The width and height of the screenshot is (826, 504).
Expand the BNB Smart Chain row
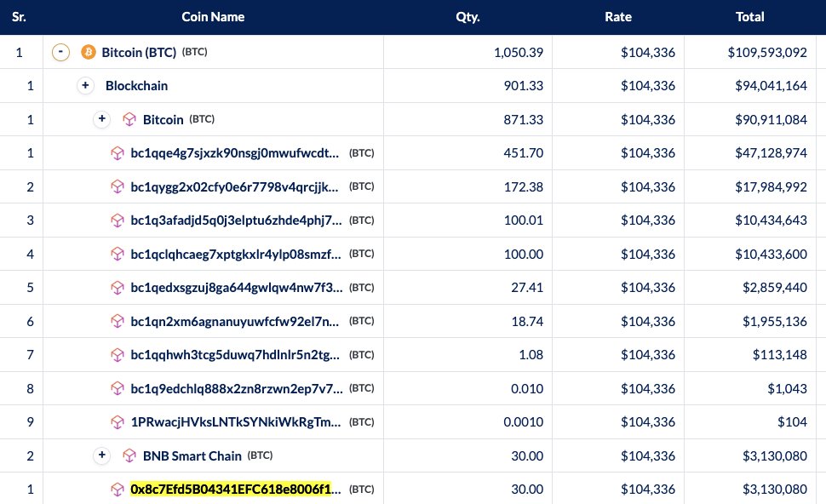(x=101, y=455)
